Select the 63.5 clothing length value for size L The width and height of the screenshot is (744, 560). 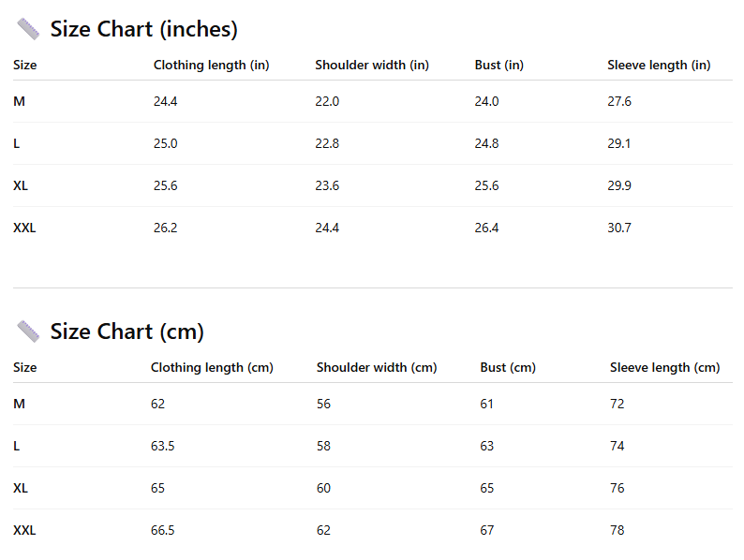[162, 446]
